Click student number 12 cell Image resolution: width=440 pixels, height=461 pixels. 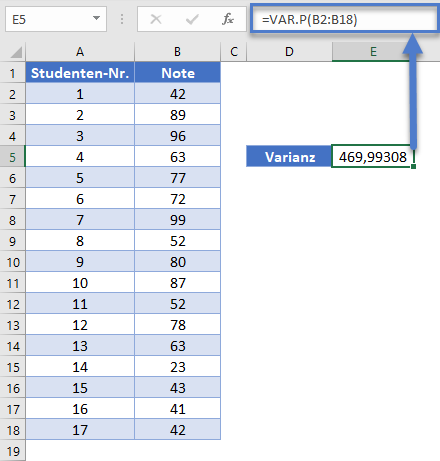point(80,325)
